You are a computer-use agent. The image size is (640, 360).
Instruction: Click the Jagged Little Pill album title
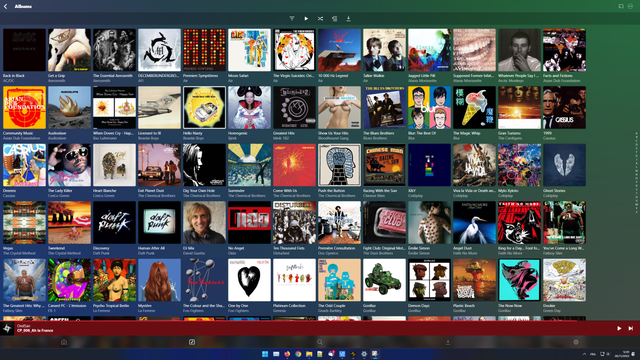(422, 76)
